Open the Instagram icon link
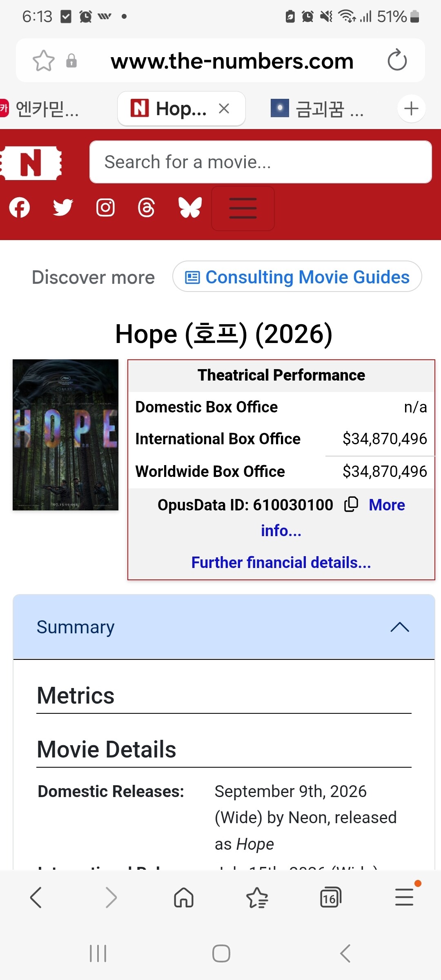Image resolution: width=441 pixels, height=980 pixels. pos(105,207)
